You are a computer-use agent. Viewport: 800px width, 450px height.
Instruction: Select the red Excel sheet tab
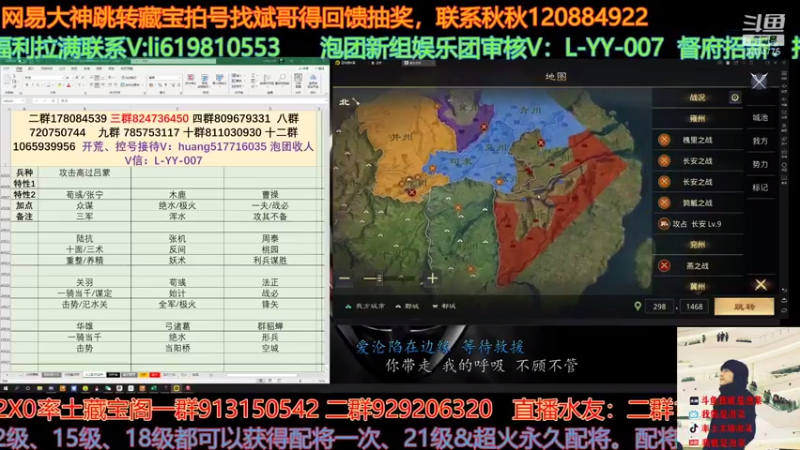point(155,375)
